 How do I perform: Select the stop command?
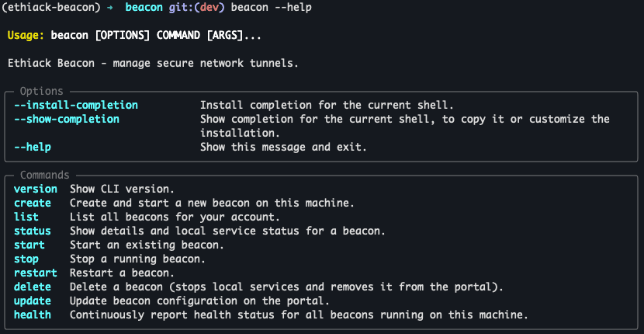pos(26,259)
